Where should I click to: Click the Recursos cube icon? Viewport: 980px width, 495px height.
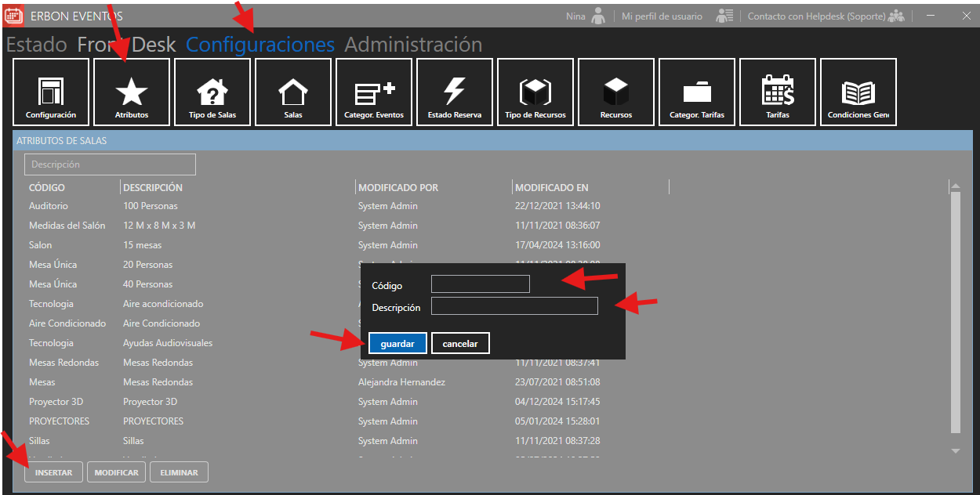pos(616,92)
